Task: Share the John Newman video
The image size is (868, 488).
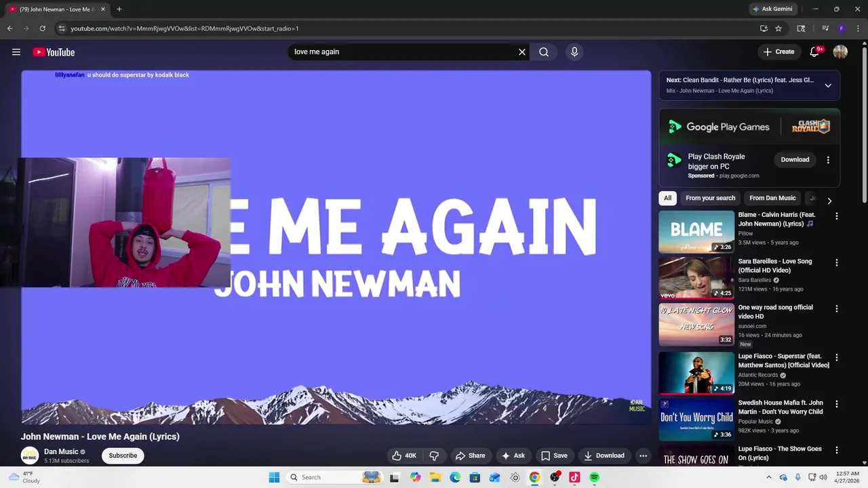Action: coord(471,455)
